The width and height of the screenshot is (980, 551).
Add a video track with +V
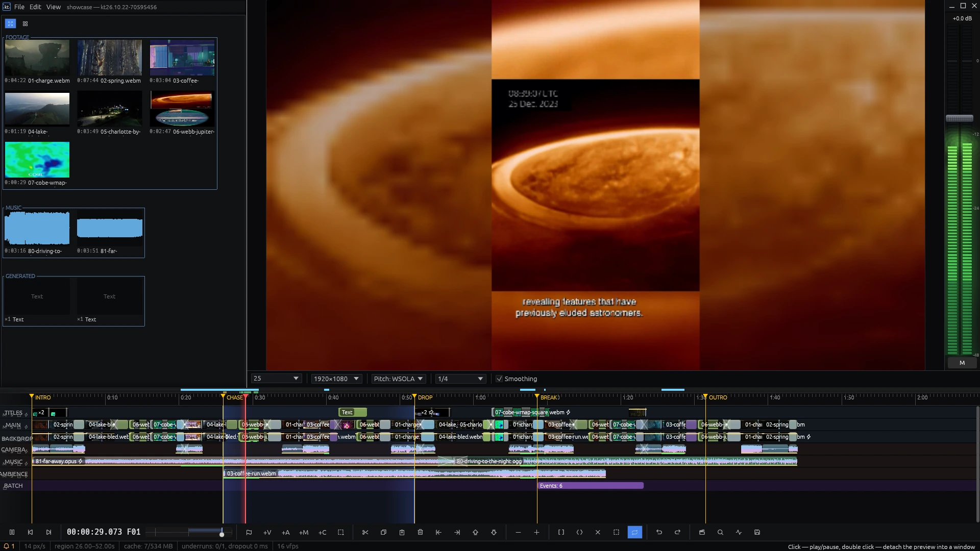267,532
